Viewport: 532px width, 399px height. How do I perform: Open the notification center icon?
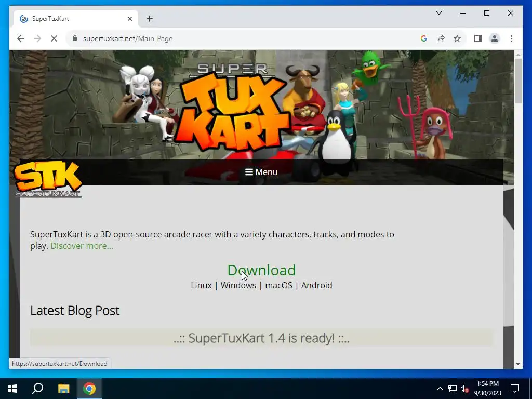pyautogui.click(x=515, y=389)
